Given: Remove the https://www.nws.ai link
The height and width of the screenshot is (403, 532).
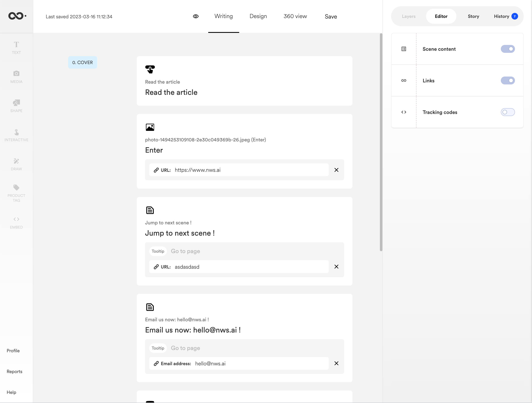Looking at the screenshot, I should 336,170.
